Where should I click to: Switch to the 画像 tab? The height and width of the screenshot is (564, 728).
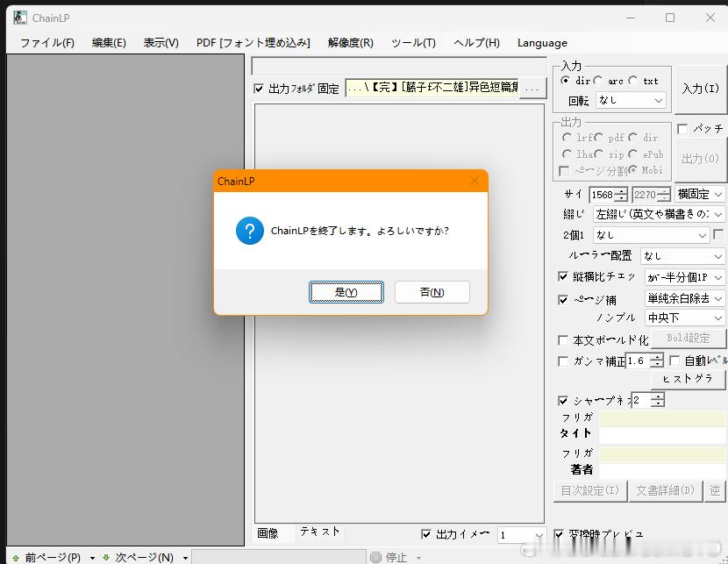(x=268, y=533)
